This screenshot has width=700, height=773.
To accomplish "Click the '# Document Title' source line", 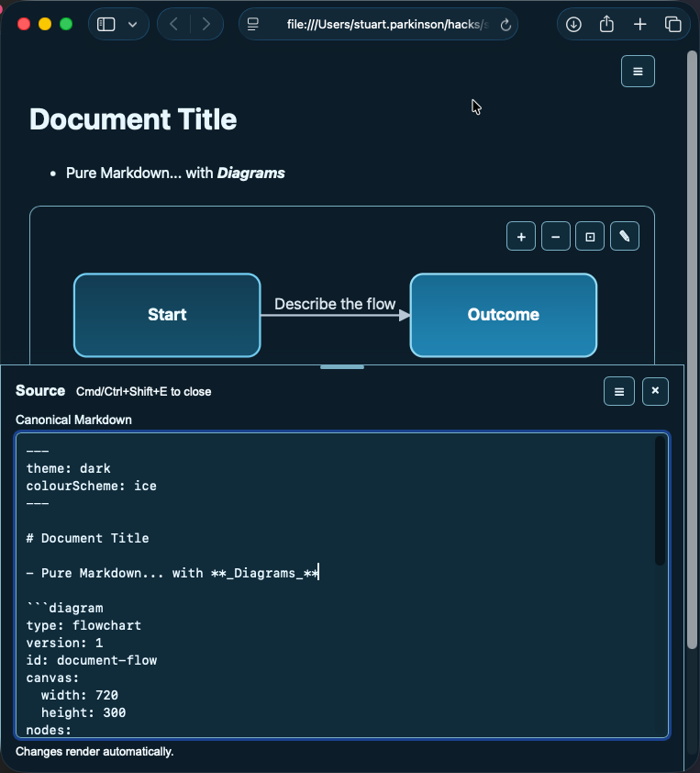I will pos(88,538).
